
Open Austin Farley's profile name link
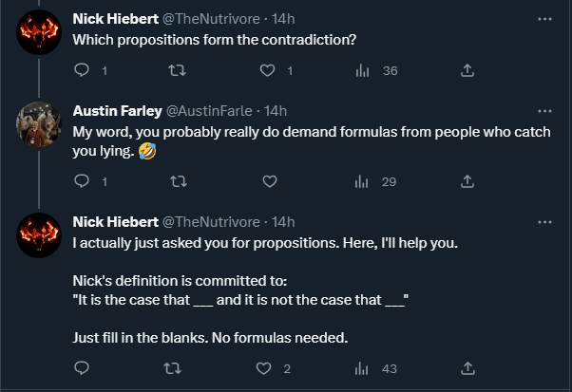coord(116,110)
